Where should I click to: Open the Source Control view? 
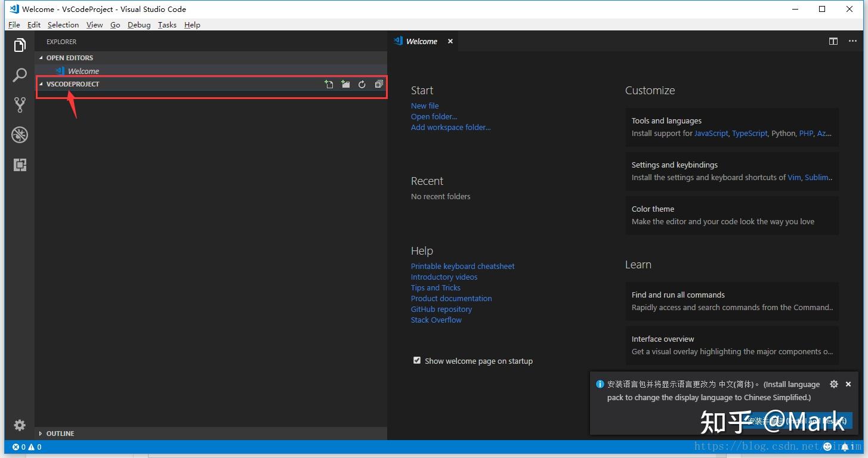20,105
